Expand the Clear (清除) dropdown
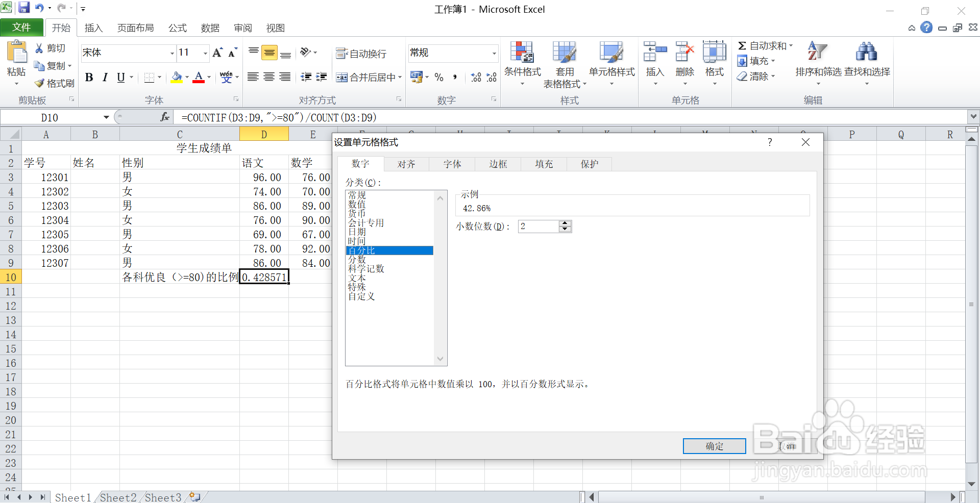Viewport: 980px width, 503px height. tap(773, 77)
